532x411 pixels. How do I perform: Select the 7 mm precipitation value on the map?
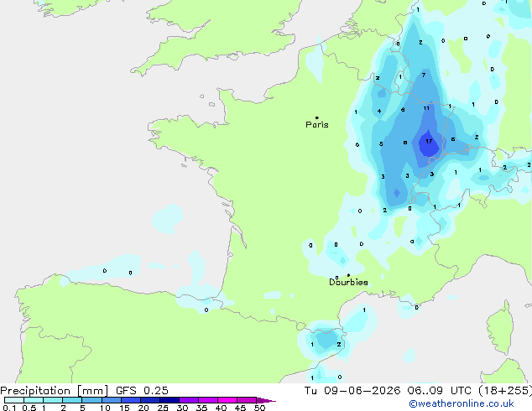[424, 75]
